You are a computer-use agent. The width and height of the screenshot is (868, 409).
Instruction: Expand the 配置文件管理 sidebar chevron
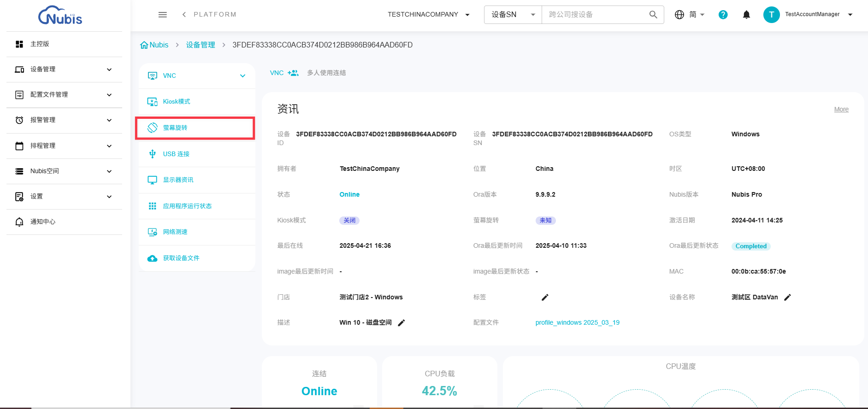coord(109,95)
